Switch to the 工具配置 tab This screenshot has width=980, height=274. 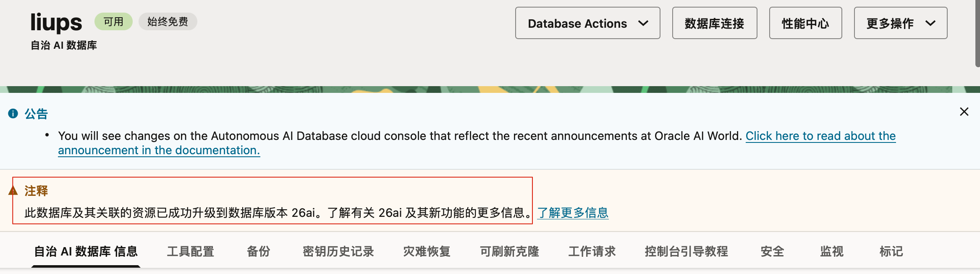(x=191, y=251)
